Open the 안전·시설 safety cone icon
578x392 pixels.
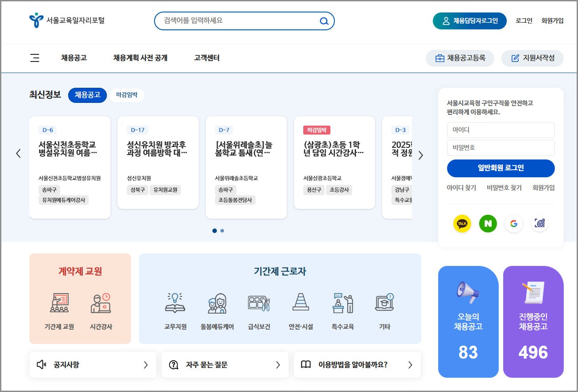tap(301, 302)
